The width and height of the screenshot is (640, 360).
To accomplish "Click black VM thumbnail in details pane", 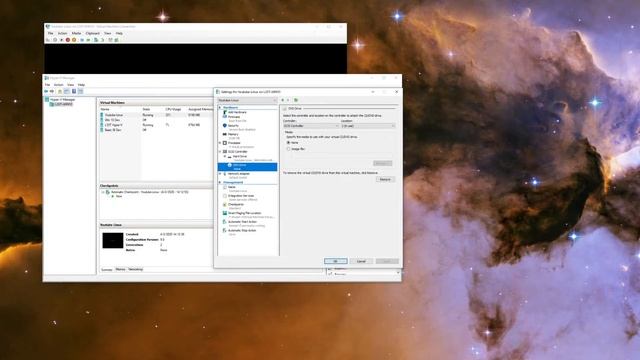I will coord(113,241).
